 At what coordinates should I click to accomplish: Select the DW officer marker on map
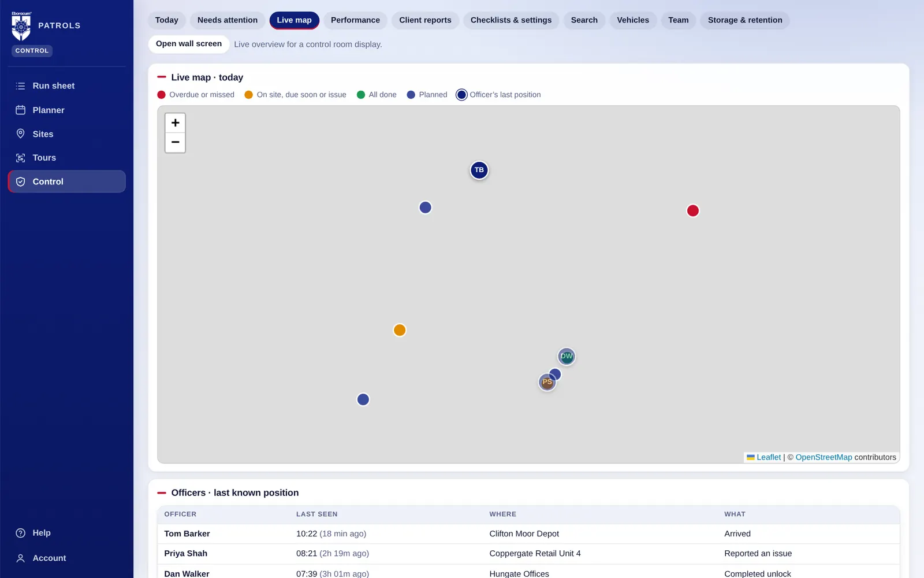(567, 356)
